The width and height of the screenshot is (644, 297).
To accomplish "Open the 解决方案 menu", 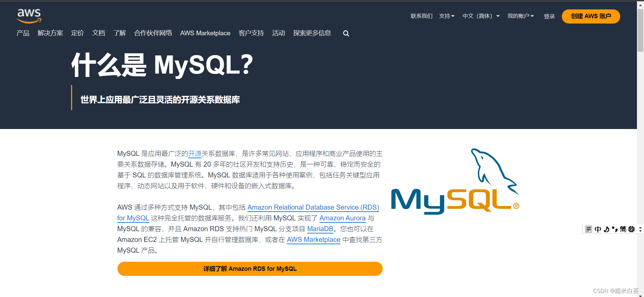I will click(x=50, y=33).
